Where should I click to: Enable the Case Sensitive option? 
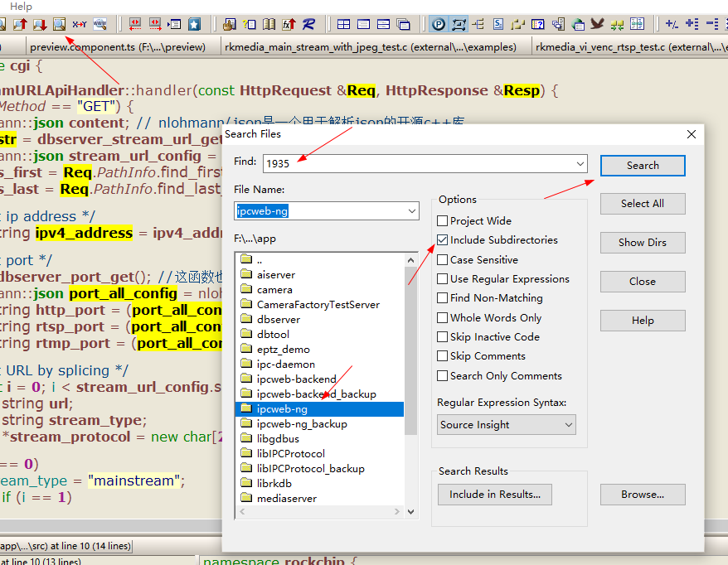coord(442,262)
